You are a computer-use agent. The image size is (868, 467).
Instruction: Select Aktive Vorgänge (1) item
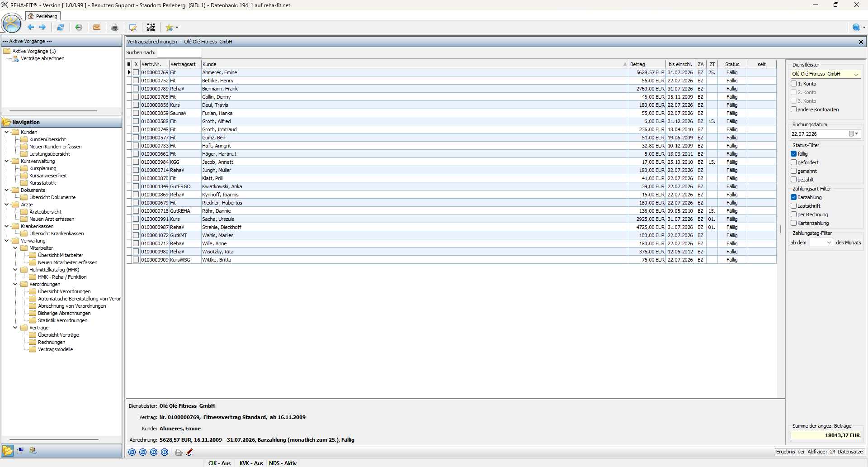tap(34, 51)
